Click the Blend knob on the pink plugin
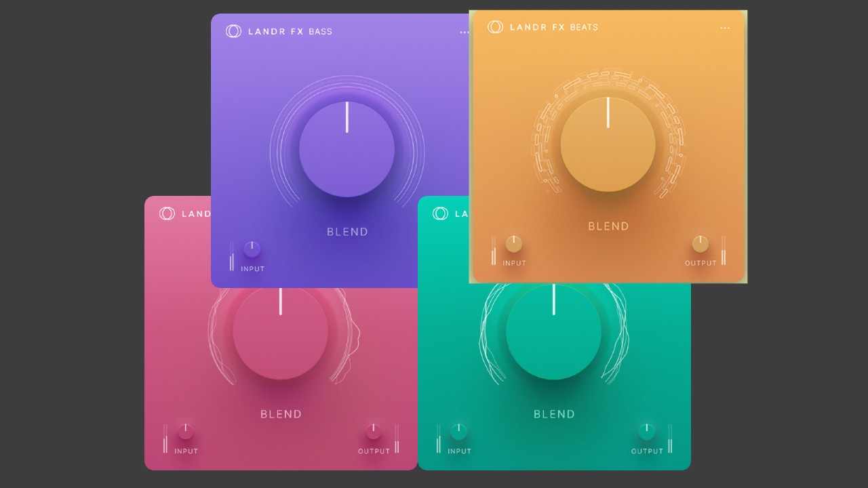The image size is (868, 488). 280,332
